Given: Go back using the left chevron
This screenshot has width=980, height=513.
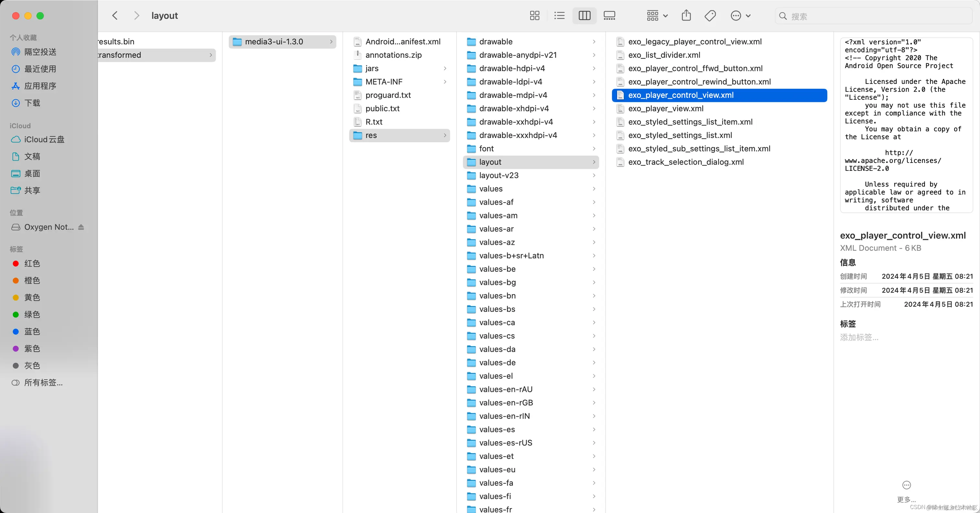Looking at the screenshot, I should 115,16.
